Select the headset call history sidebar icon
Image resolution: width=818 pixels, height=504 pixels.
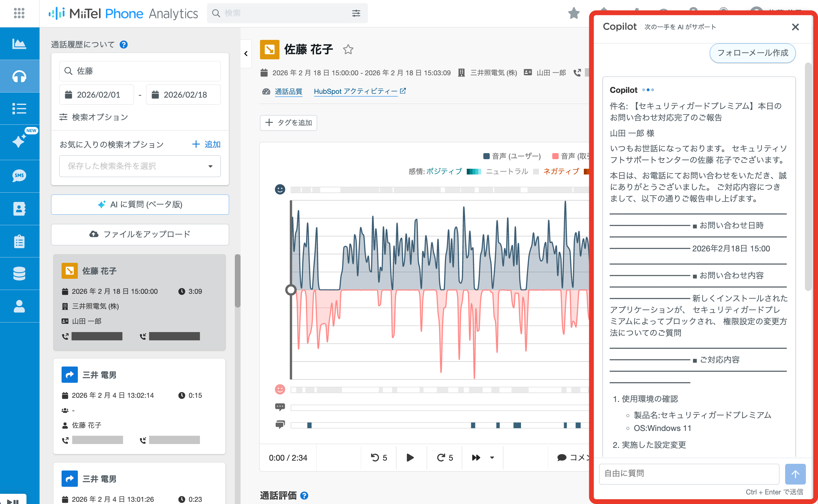[19, 76]
